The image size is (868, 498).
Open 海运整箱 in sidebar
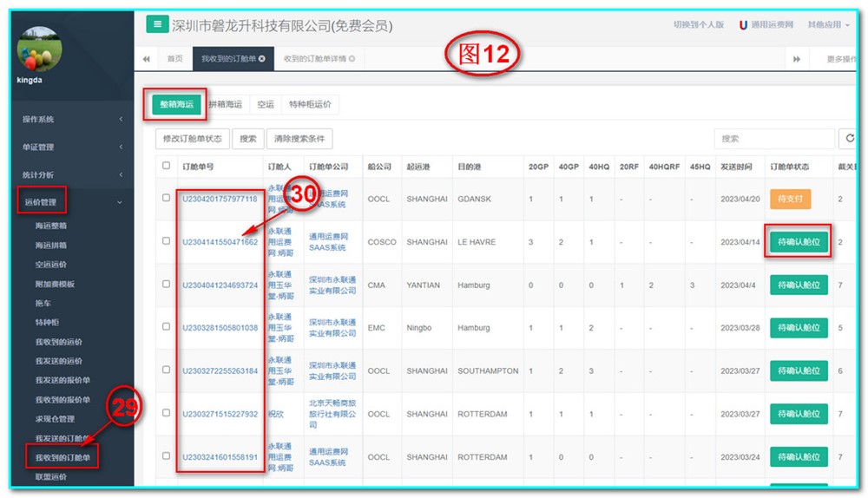click(x=51, y=226)
